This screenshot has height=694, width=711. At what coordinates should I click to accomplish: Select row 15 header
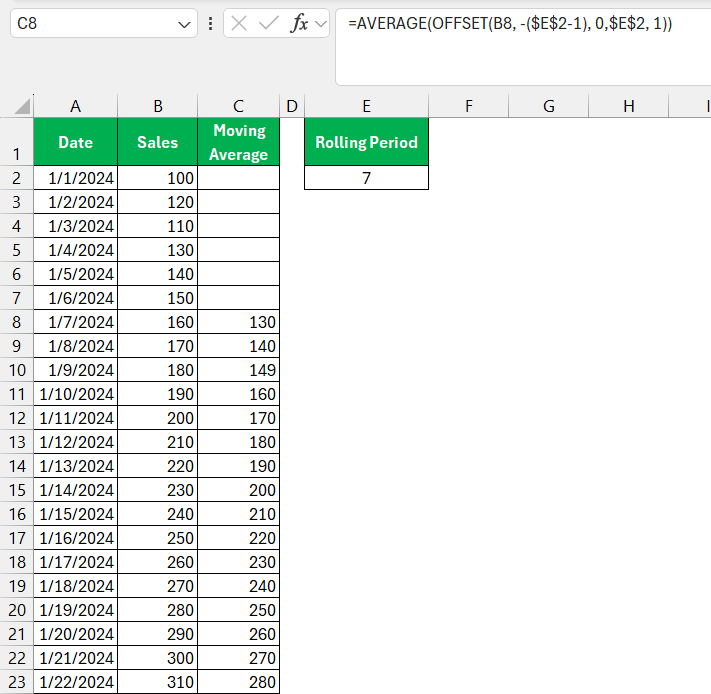(x=16, y=490)
